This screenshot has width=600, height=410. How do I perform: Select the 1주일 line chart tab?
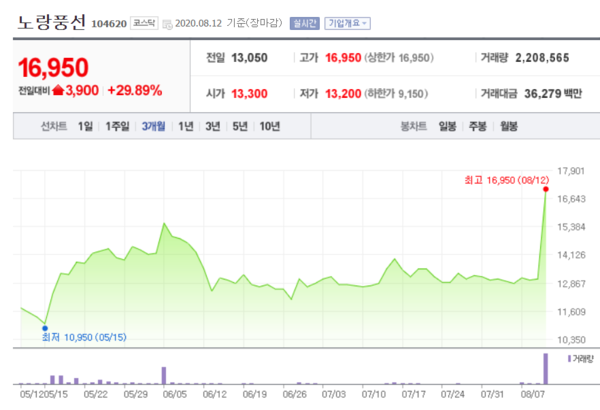coord(117,126)
